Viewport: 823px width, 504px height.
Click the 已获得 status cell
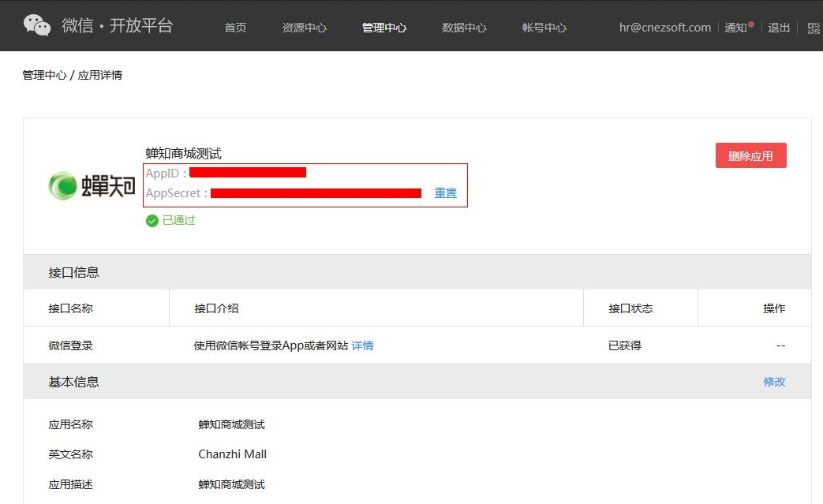click(x=625, y=345)
